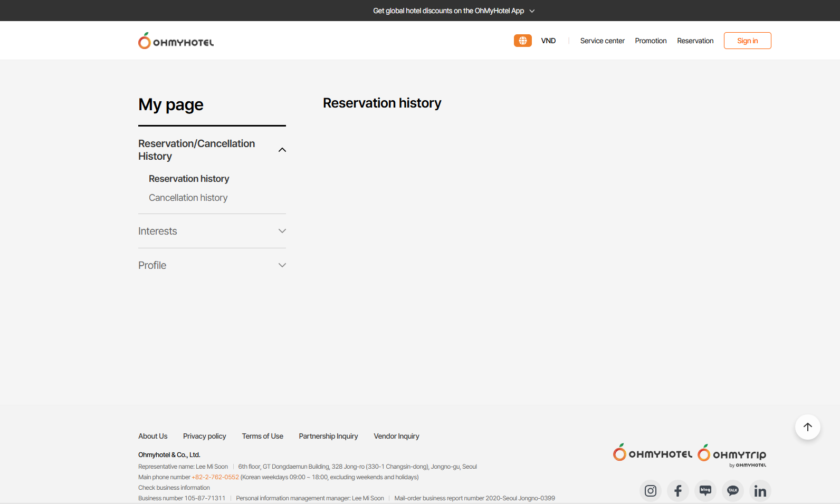Open the KakaoTalk chat icon
Image resolution: width=840 pixels, height=504 pixels.
(733, 491)
